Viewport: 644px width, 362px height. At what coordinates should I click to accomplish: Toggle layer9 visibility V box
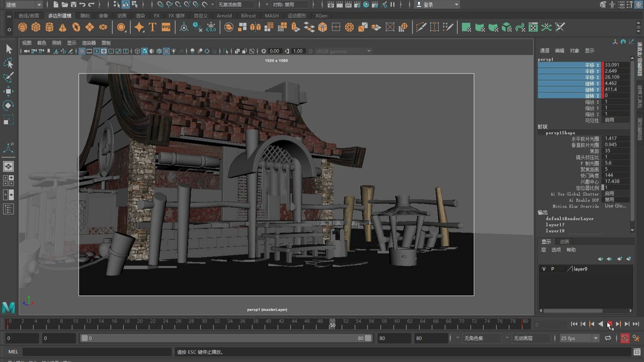click(544, 269)
